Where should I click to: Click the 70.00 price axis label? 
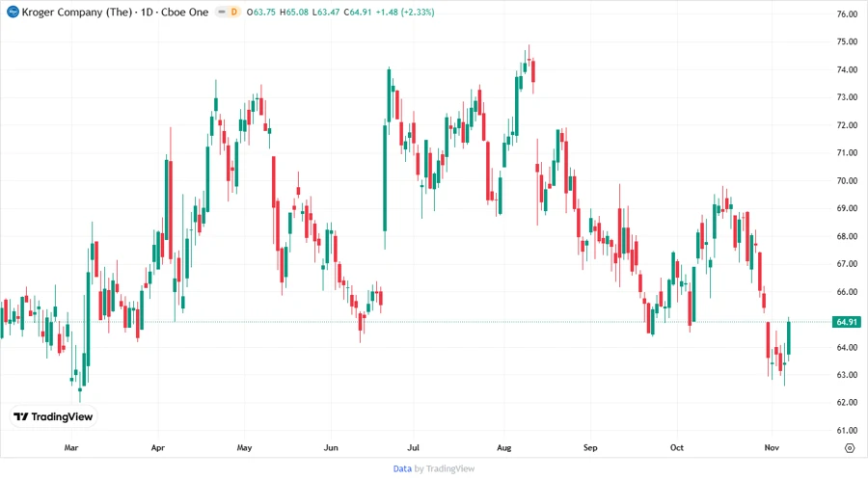pos(847,181)
